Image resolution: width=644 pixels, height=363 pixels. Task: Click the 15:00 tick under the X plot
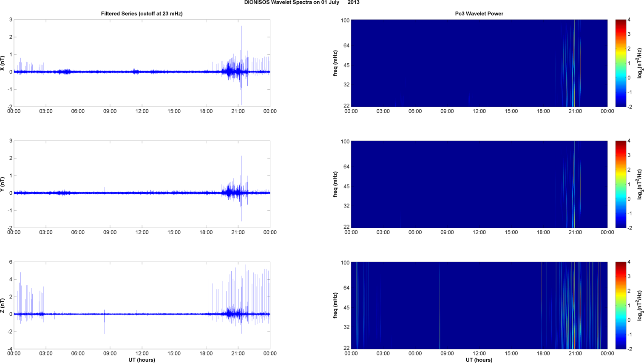click(174, 111)
